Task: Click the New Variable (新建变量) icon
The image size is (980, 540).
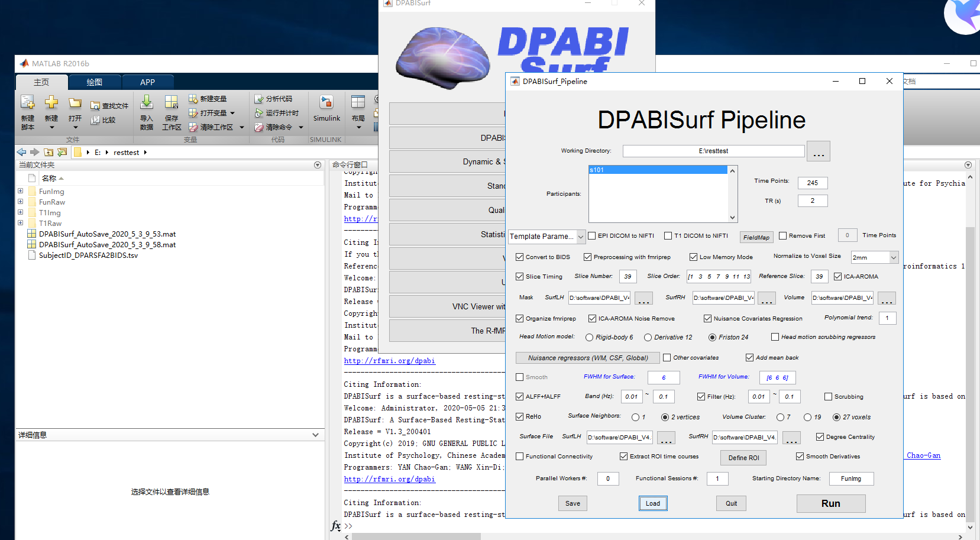Action: tap(193, 99)
